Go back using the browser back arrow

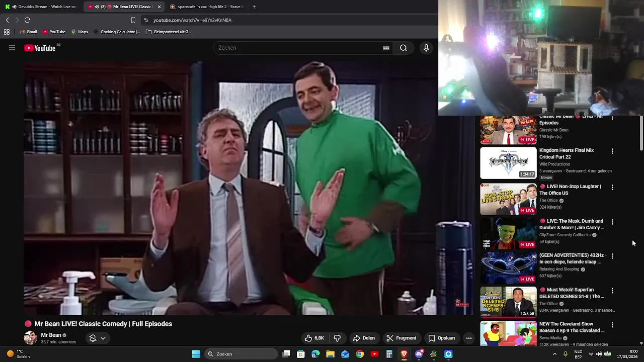coord(7,20)
